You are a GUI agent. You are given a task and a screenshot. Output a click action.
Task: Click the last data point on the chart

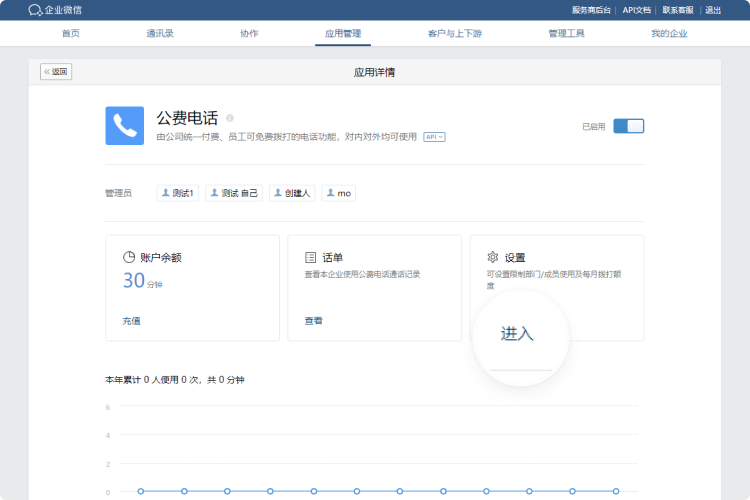click(x=616, y=491)
